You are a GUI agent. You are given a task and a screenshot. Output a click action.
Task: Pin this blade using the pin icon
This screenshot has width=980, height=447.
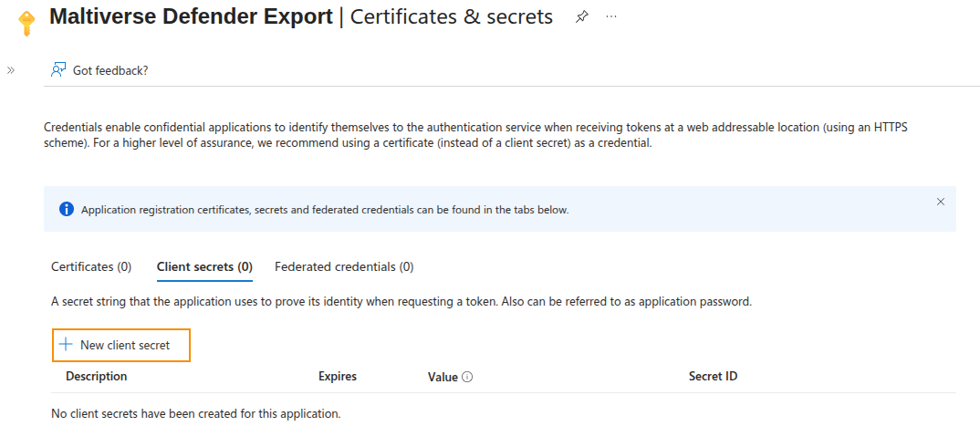tap(582, 17)
